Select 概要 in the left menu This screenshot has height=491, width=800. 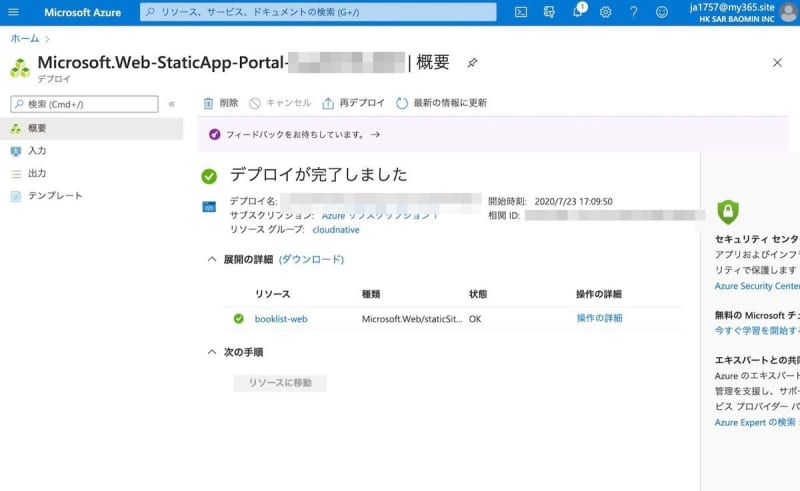coord(91,129)
